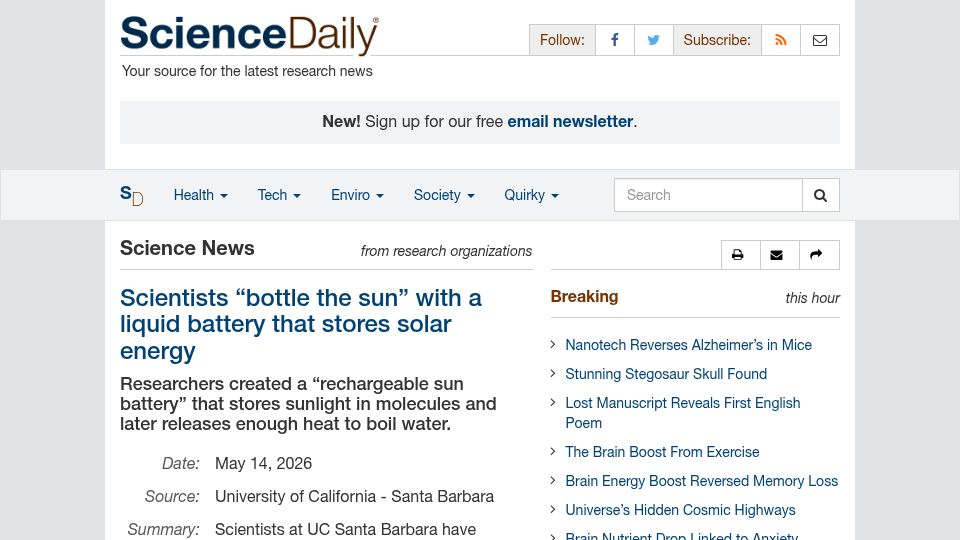
Task: Expand the Tech dropdown menu
Action: tap(279, 195)
